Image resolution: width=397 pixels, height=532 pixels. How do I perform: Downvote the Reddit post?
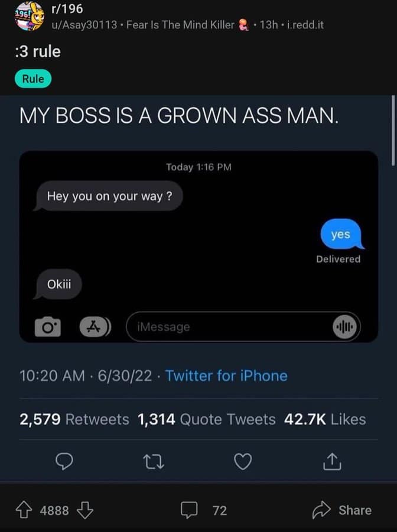(84, 510)
